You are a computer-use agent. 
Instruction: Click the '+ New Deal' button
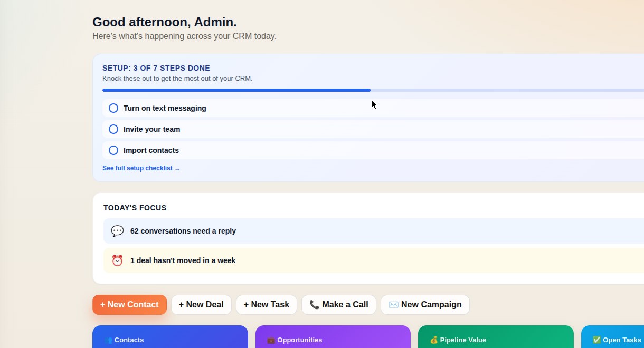[x=201, y=305]
